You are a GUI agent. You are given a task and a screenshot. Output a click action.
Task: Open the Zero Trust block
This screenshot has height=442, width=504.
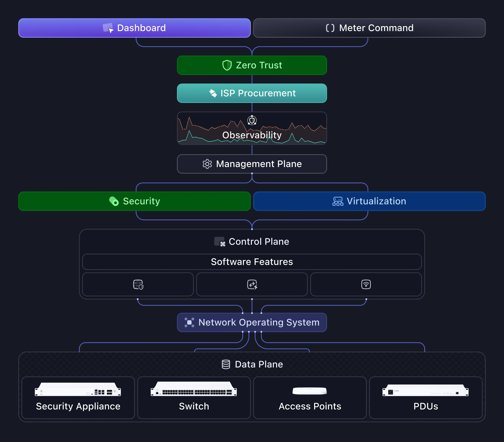[x=252, y=65]
